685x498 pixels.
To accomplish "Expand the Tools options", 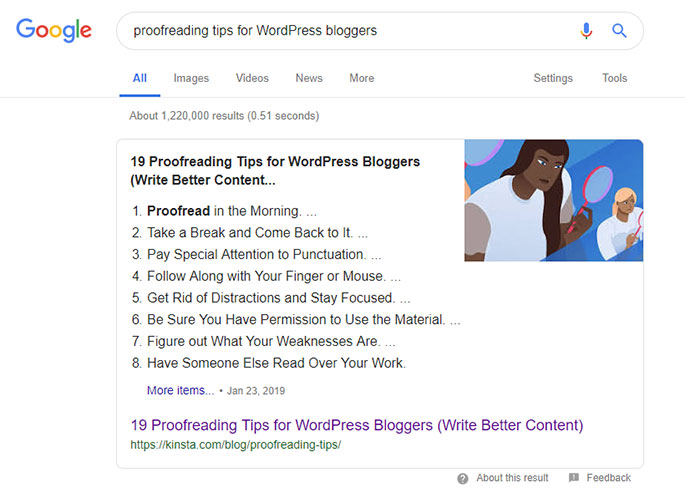I will click(x=615, y=78).
